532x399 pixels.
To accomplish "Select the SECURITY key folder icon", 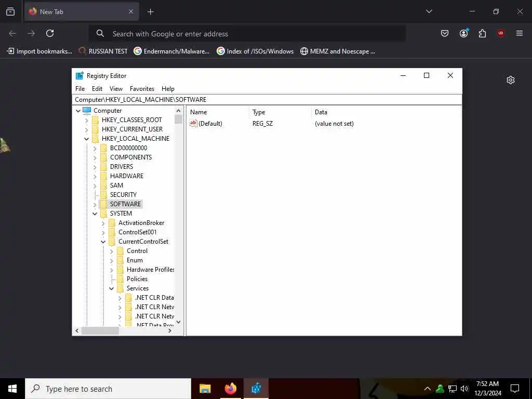I will coord(103,195).
